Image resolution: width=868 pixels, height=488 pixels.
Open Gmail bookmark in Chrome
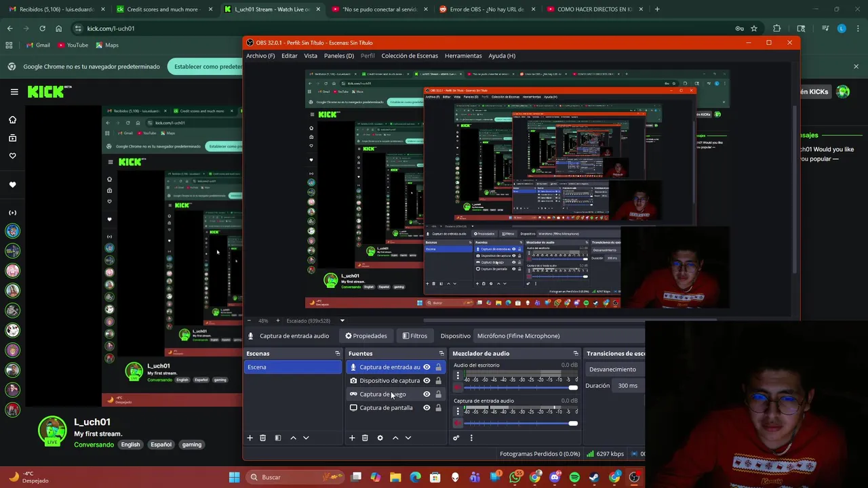point(38,45)
